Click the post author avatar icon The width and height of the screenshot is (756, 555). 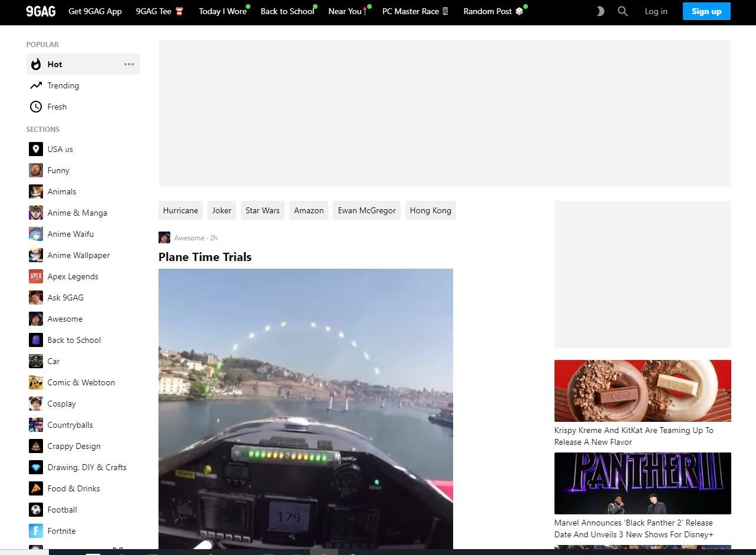(x=164, y=237)
